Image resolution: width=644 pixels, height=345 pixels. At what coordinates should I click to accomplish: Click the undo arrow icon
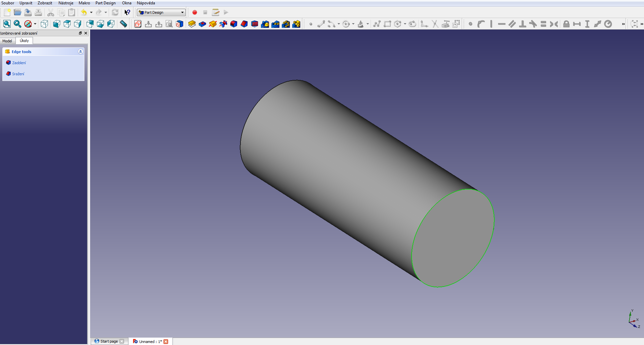tap(84, 12)
